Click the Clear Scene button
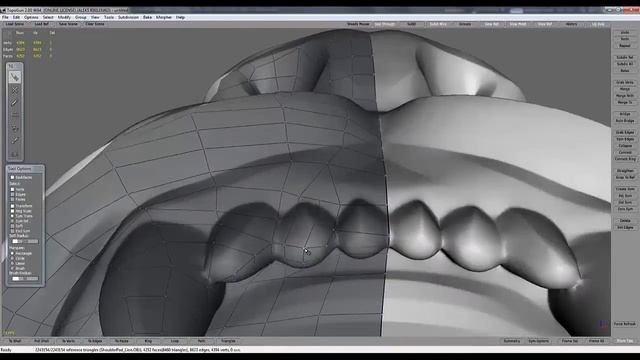This screenshot has height=360, width=640. [x=95, y=24]
